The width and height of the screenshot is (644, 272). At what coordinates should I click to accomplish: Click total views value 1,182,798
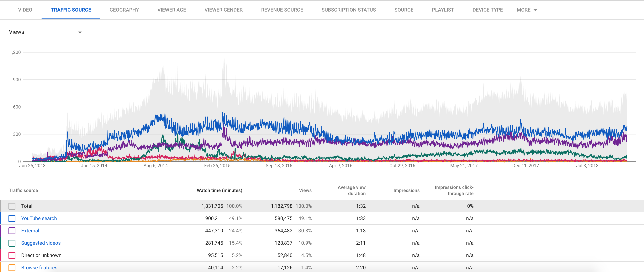pos(282,206)
